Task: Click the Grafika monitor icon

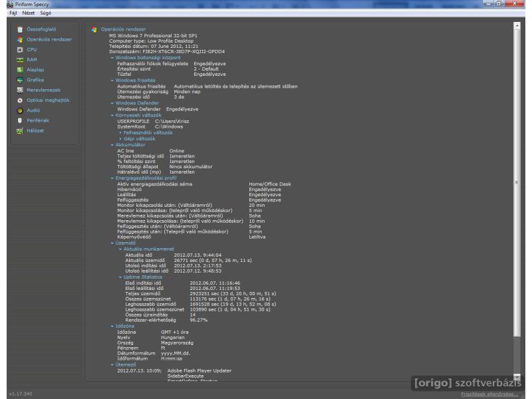Action: [20, 80]
